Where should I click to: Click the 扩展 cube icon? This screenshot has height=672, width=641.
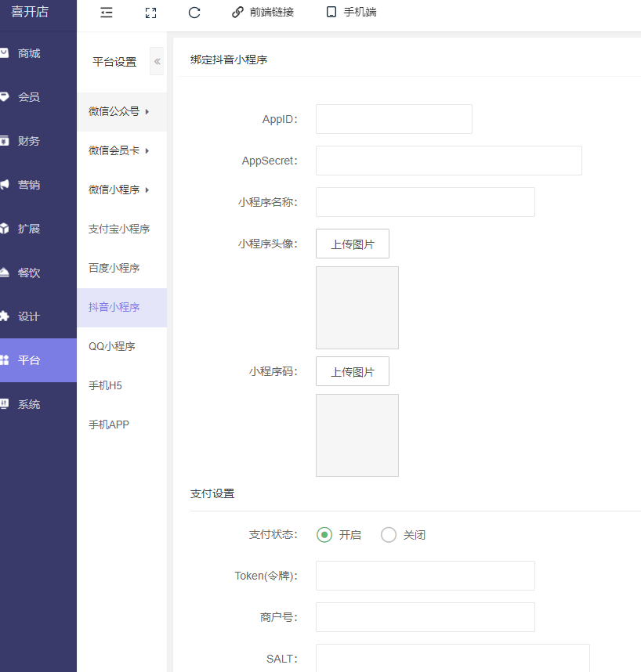[4, 229]
